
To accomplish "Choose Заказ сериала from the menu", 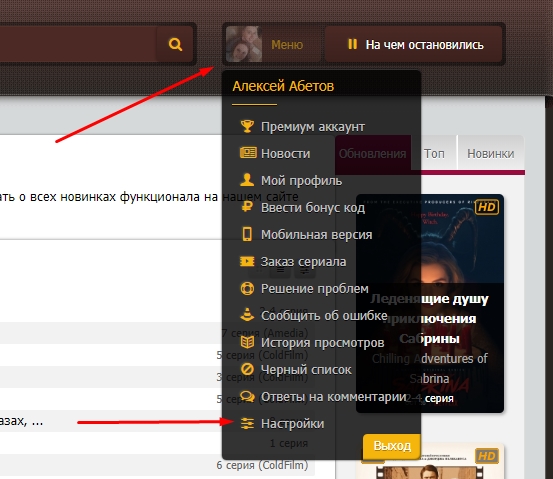I will [303, 262].
